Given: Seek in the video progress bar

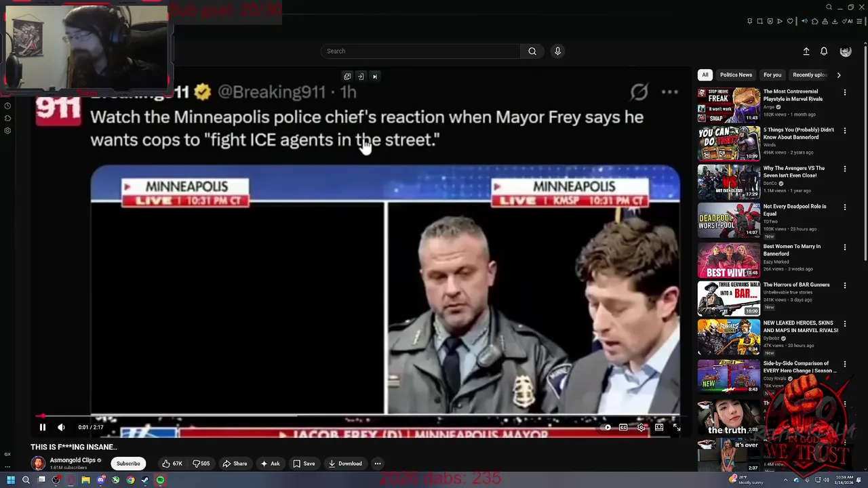Looking at the screenshot, I should coord(357,416).
